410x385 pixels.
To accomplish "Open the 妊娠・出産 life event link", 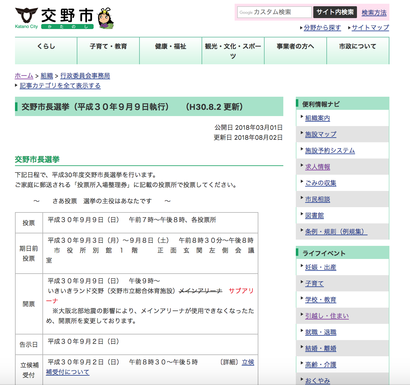I will tap(321, 267).
